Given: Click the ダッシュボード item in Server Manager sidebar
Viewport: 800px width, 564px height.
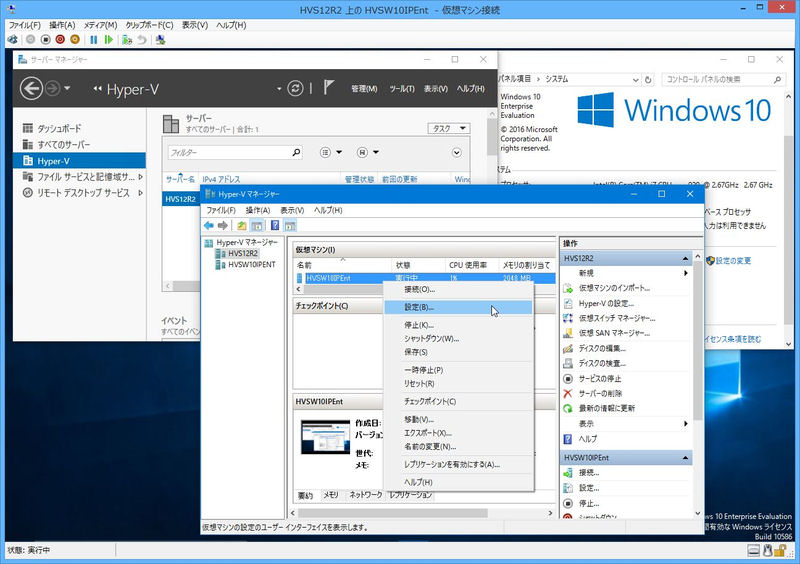Looking at the screenshot, I should tap(59, 128).
